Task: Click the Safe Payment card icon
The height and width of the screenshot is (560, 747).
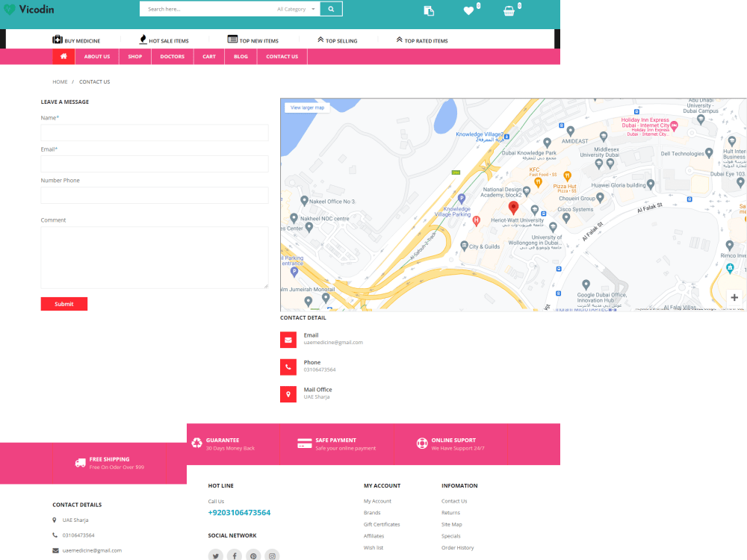Action: pos(305,444)
